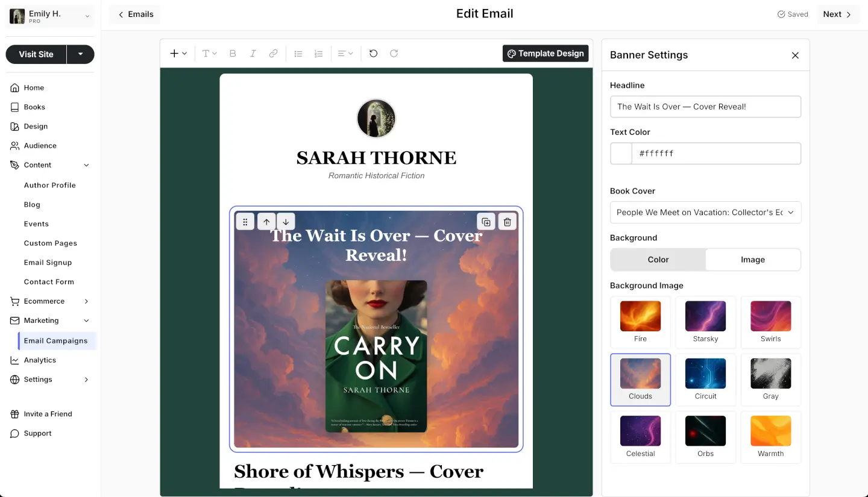This screenshot has height=497, width=868.
Task: Collapse the Content sidebar section
Action: [x=86, y=165]
